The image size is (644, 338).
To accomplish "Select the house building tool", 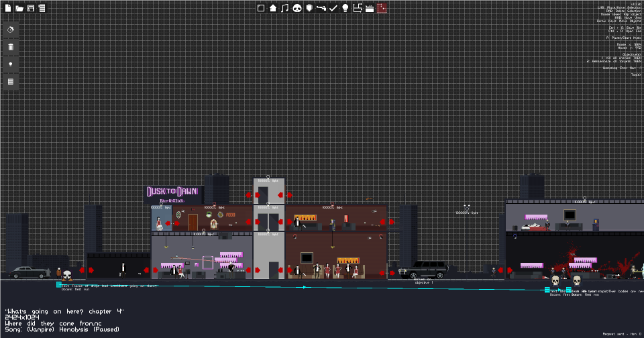I will pos(273,8).
